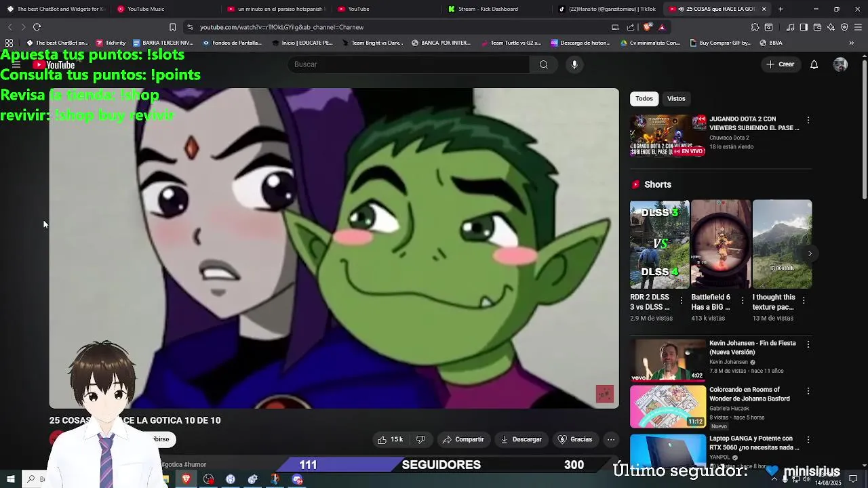Open YouTube notifications bell
This screenshot has height=488, width=868.
tap(814, 64)
